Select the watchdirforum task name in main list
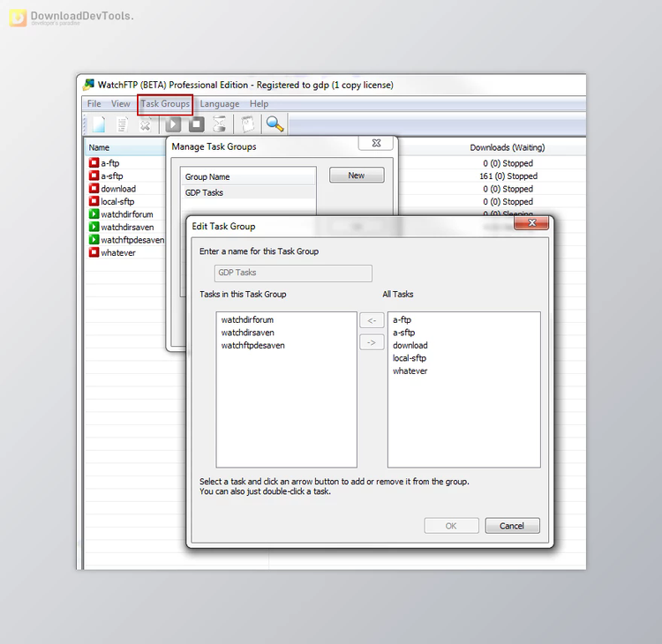Viewport: 662px width, 644px height. tap(126, 214)
